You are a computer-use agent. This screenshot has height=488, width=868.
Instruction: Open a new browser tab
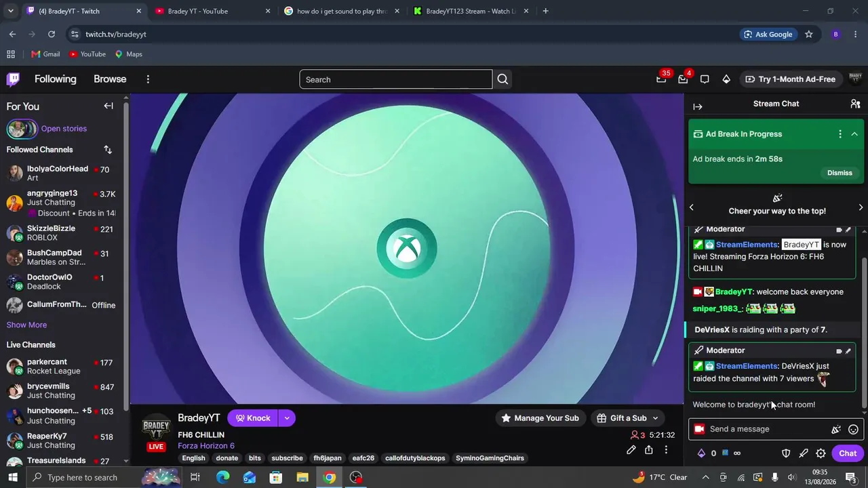tap(545, 11)
